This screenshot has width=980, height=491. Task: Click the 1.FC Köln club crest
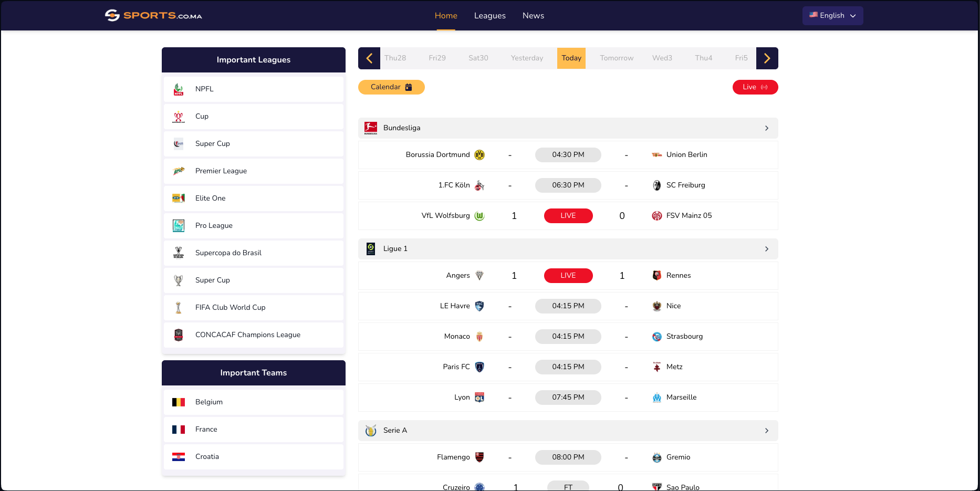tap(479, 185)
